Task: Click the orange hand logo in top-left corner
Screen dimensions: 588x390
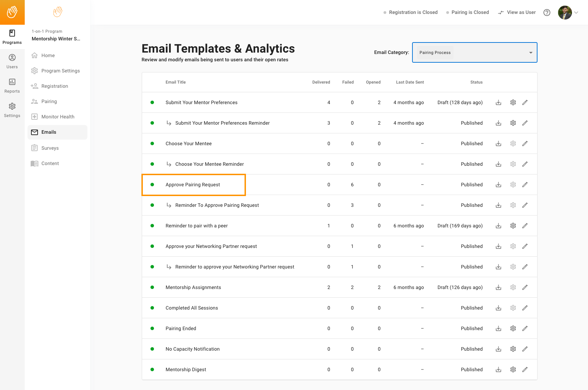Action: 12,12
